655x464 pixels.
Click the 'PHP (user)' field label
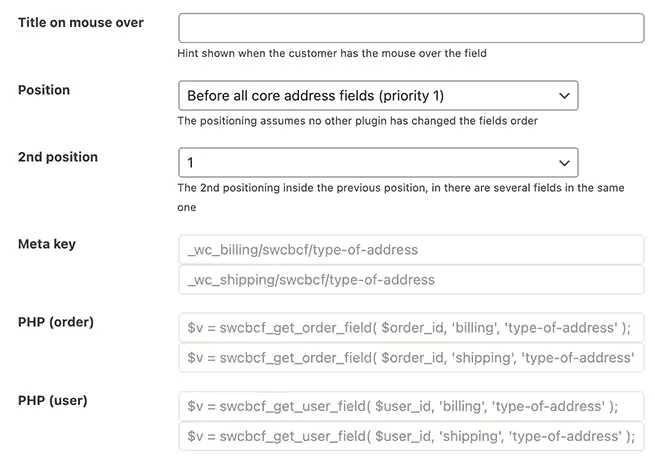point(53,401)
